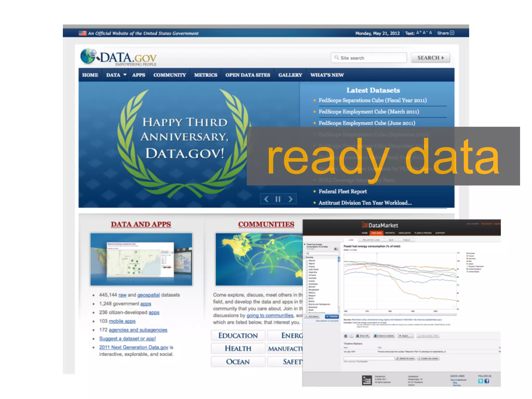This screenshot has width=532, height=399.
Task: Open the GALLERY navigation item
Action: pos(290,75)
